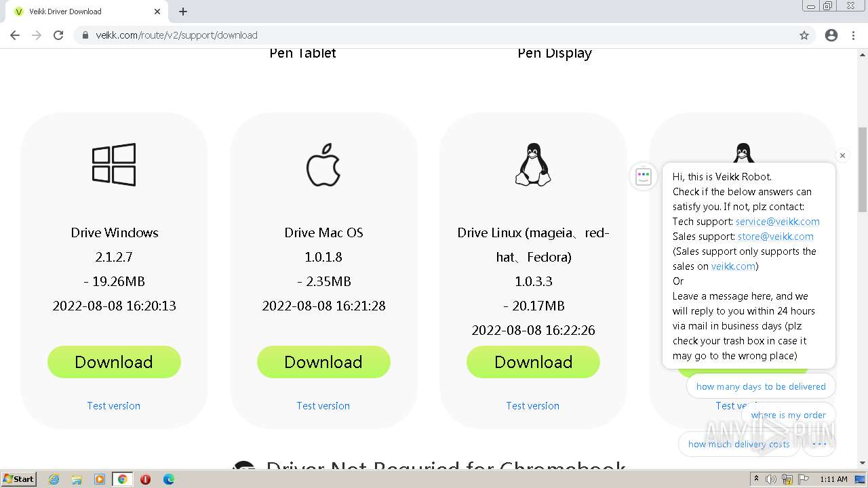Follow the veikk.com link in chat
The image size is (868, 488).
(733, 266)
